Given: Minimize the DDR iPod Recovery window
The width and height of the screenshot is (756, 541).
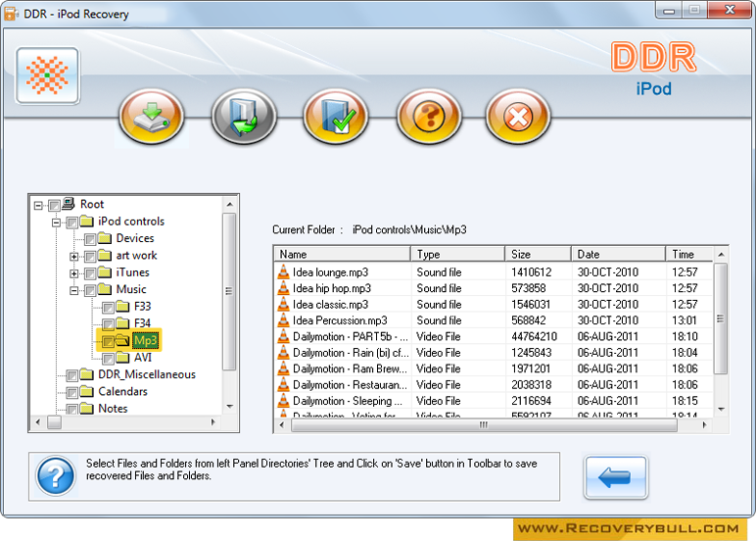Looking at the screenshot, I should (668, 10).
